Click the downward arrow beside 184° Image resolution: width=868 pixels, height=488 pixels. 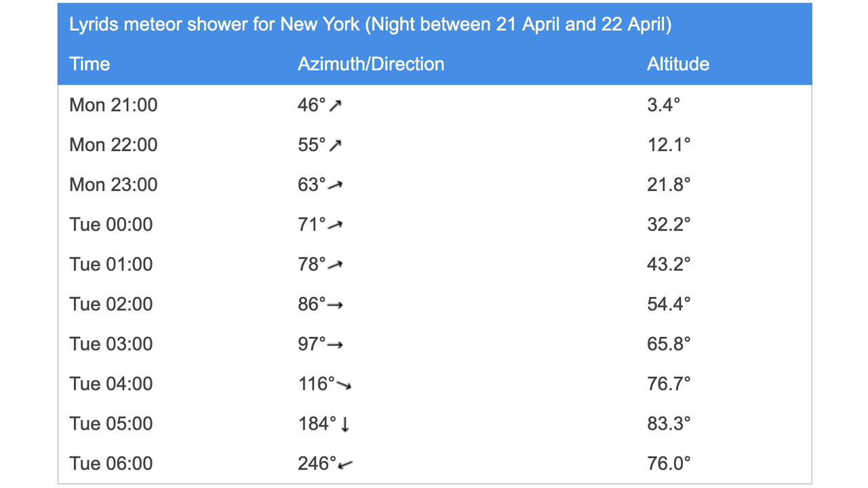(x=345, y=424)
